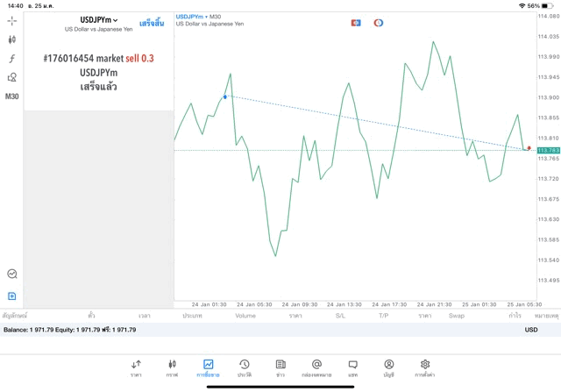Tap the new order icon at sidebar bottom
This screenshot has width=561, height=392.
[12, 296]
